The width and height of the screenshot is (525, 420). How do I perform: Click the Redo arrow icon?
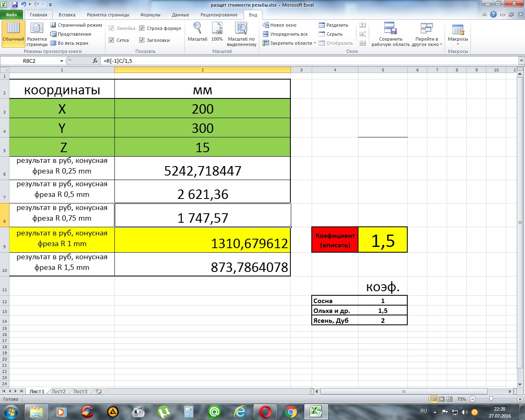click(x=37, y=5)
